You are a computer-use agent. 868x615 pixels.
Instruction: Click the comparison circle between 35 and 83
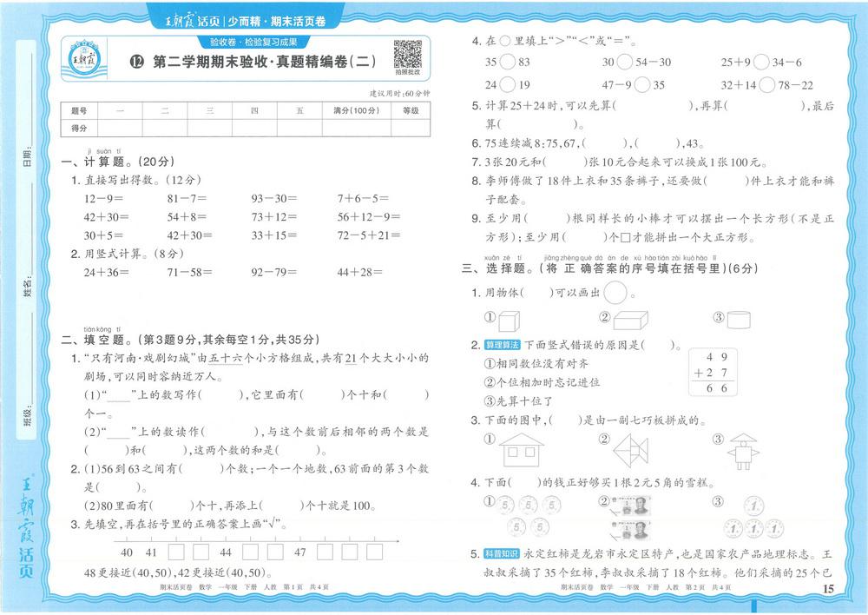(508, 62)
